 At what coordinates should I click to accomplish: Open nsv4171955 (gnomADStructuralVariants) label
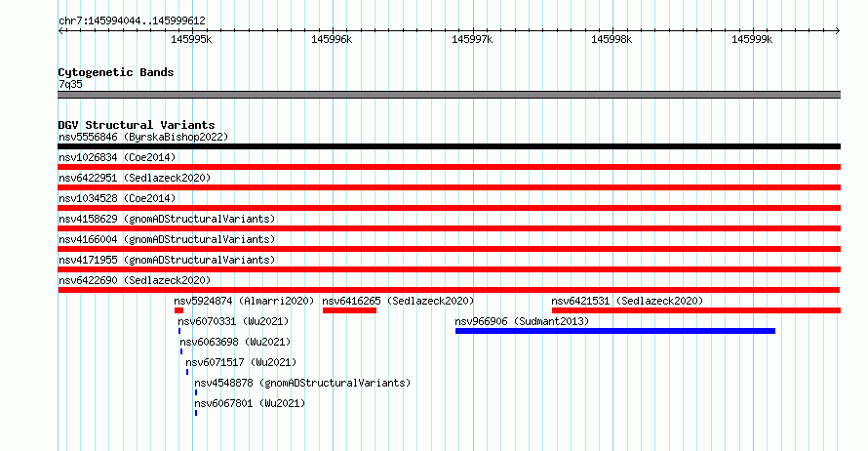coord(167,260)
